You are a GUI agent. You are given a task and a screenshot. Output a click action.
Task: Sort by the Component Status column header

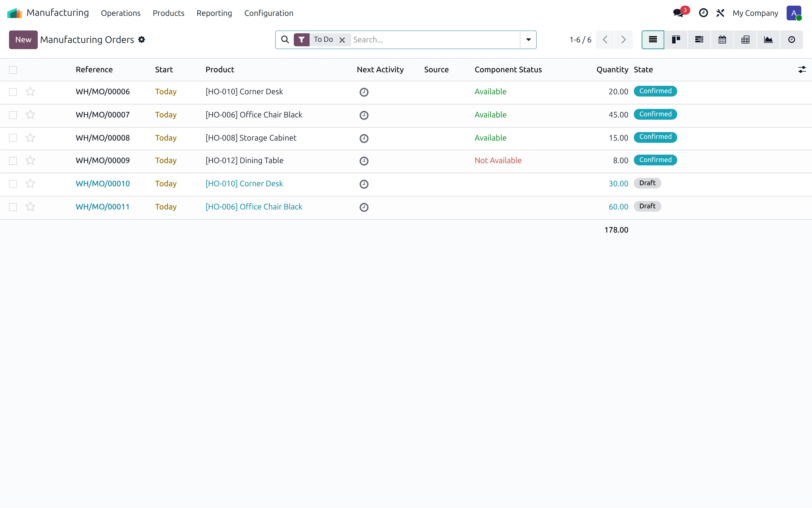click(x=508, y=69)
